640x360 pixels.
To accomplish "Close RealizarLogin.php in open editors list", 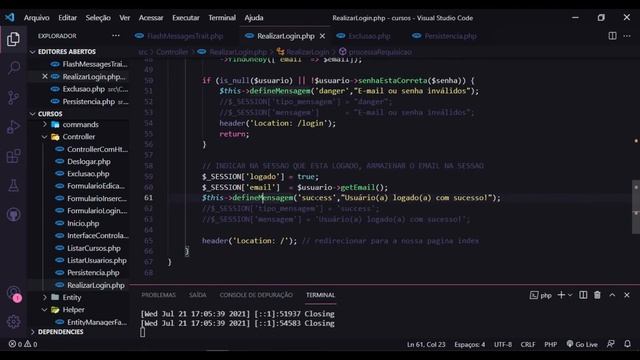I will tap(45, 76).
